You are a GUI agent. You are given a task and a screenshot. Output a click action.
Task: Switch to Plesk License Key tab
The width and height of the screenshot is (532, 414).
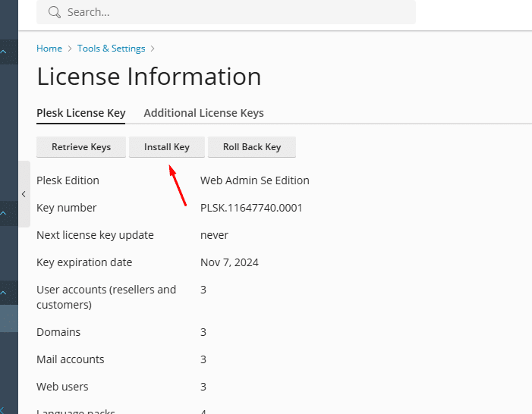[x=81, y=113]
